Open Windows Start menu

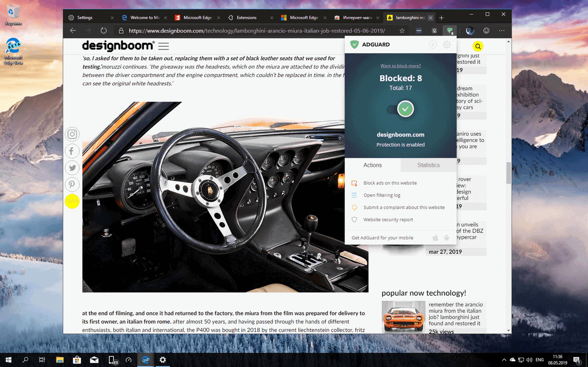pyautogui.click(x=8, y=360)
